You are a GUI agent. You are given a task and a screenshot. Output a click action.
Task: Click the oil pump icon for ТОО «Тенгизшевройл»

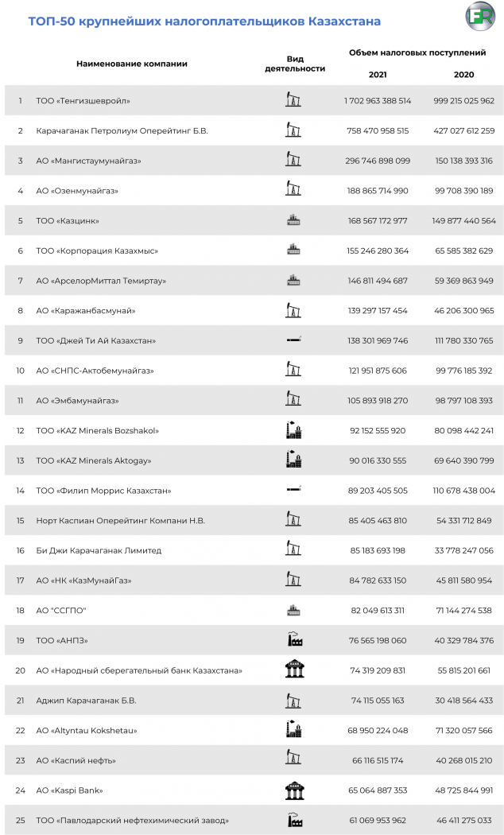point(293,100)
